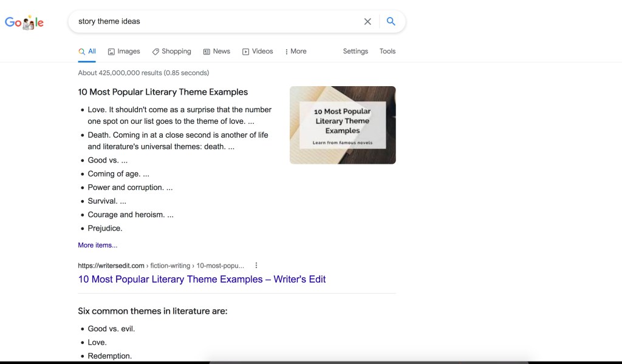
Task: Click the 'Six common themes in literature' heading
Action: [x=152, y=311]
